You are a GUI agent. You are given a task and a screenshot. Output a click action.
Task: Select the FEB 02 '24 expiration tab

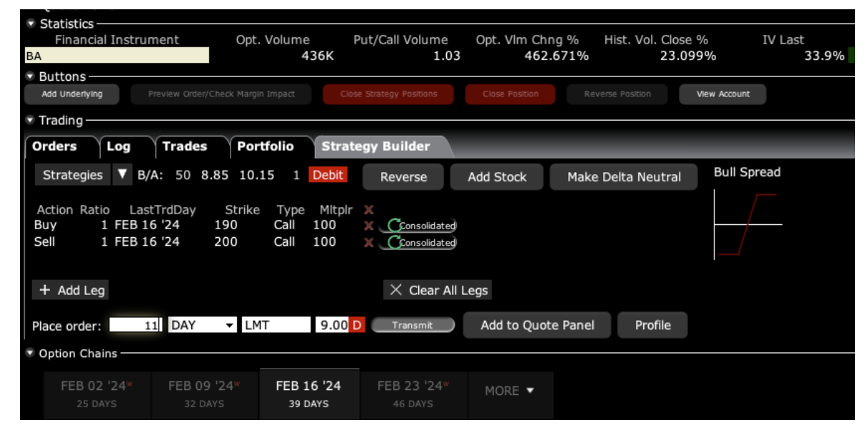tap(96, 394)
